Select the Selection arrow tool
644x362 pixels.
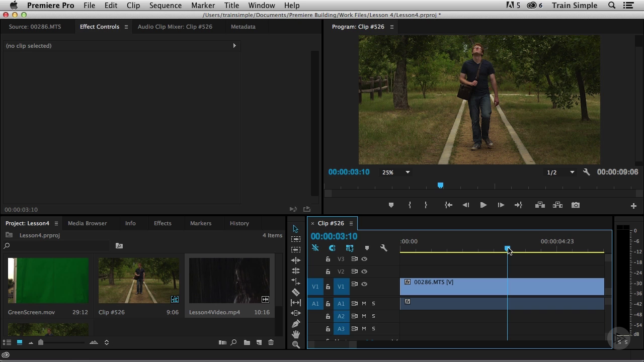pos(295,229)
